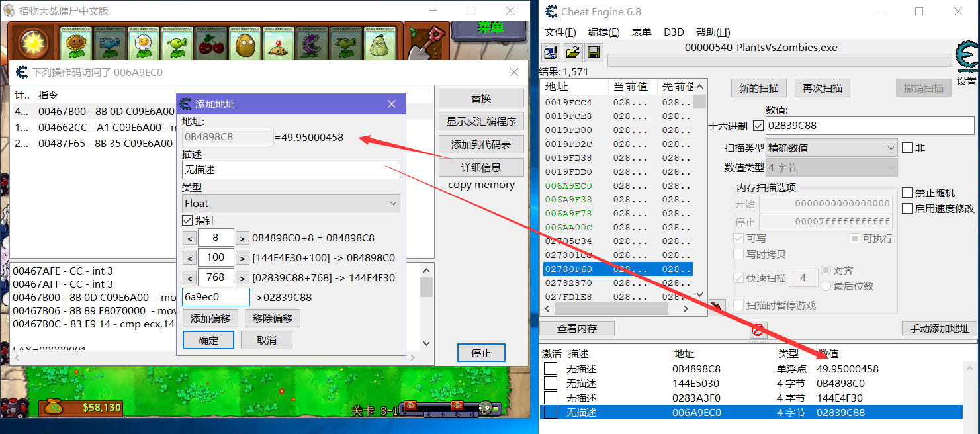The height and width of the screenshot is (434, 980).
Task: Decrease offset 768 with left stepper
Action: click(x=189, y=278)
